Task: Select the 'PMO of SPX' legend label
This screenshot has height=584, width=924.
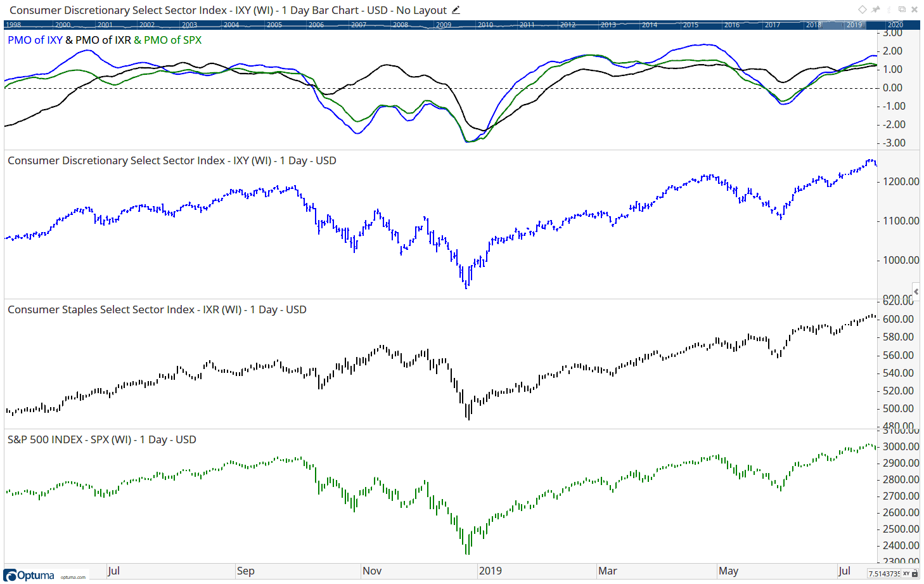Action: [x=172, y=40]
